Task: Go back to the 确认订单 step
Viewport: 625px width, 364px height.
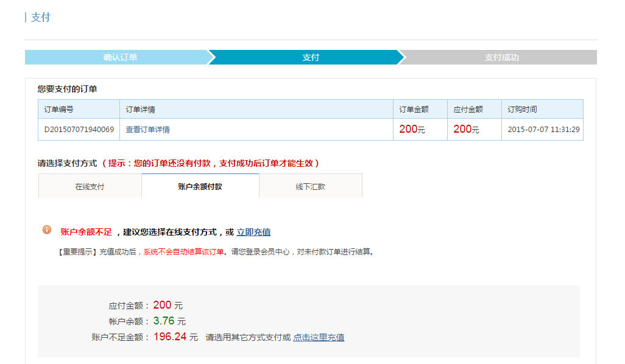Action: click(x=120, y=57)
